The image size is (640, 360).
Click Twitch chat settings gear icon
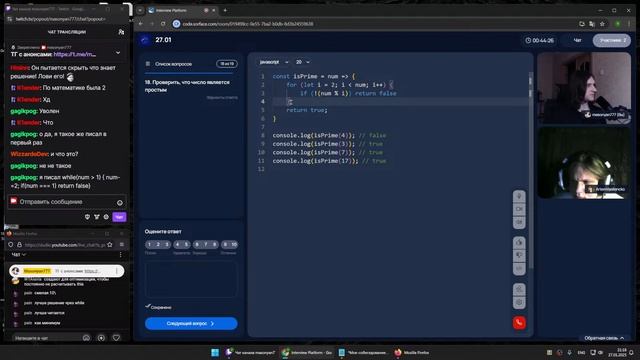pyautogui.click(x=106, y=217)
